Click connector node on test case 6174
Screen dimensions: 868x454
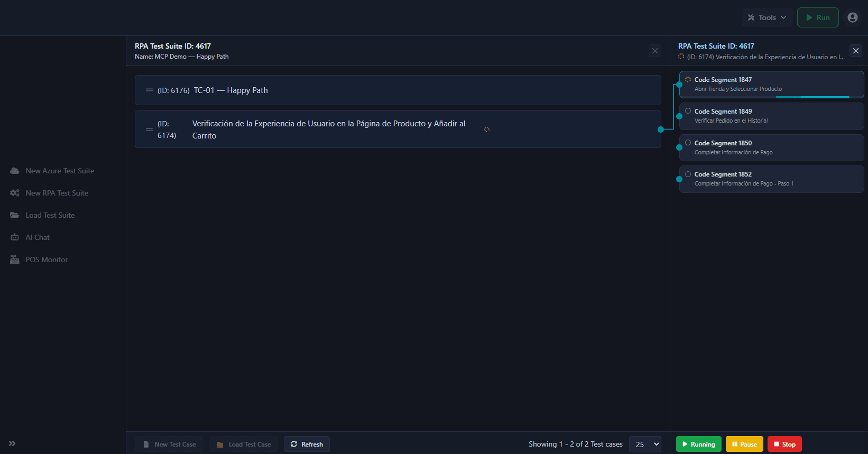(661, 129)
